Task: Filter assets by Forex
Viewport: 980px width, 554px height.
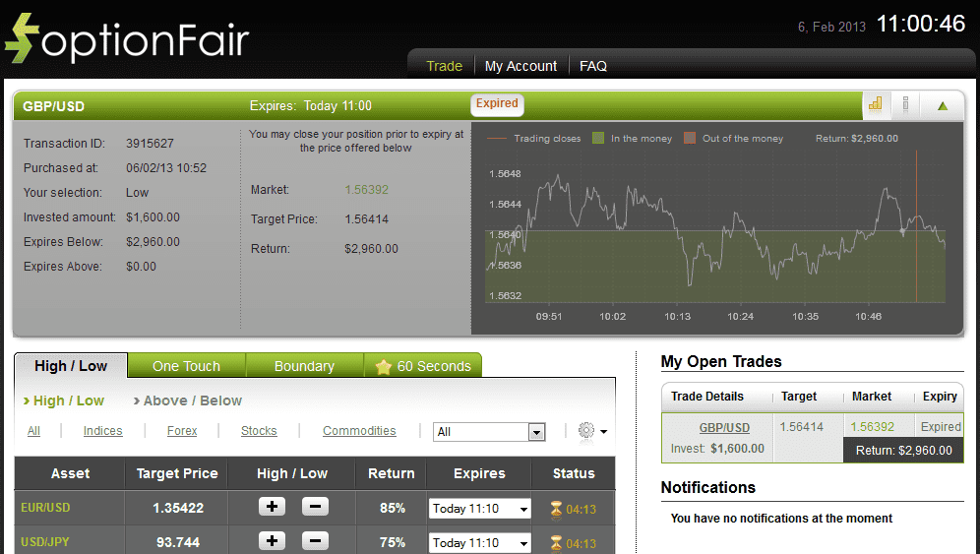Action: 182,431
